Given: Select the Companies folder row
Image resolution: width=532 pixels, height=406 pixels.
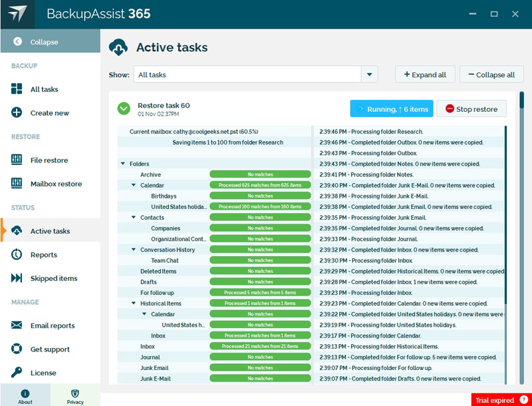Looking at the screenshot, I should click(x=214, y=228).
